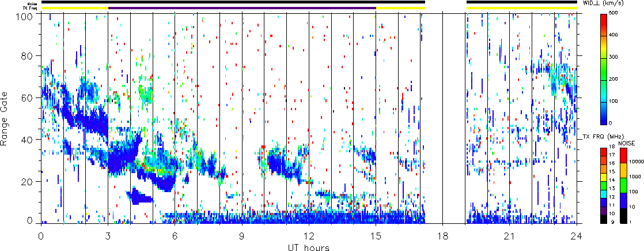Click the 9 tick label on the UT hours axis
Viewport: 644px width, 251px height.
[242, 236]
